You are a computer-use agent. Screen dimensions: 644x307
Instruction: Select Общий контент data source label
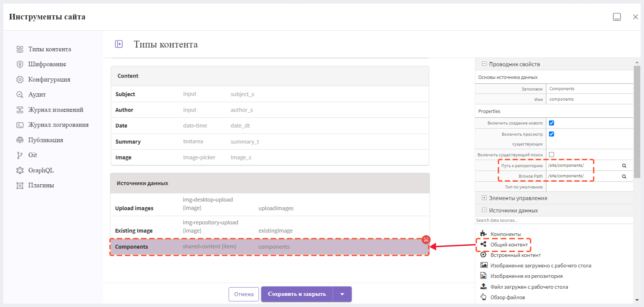pos(509,245)
